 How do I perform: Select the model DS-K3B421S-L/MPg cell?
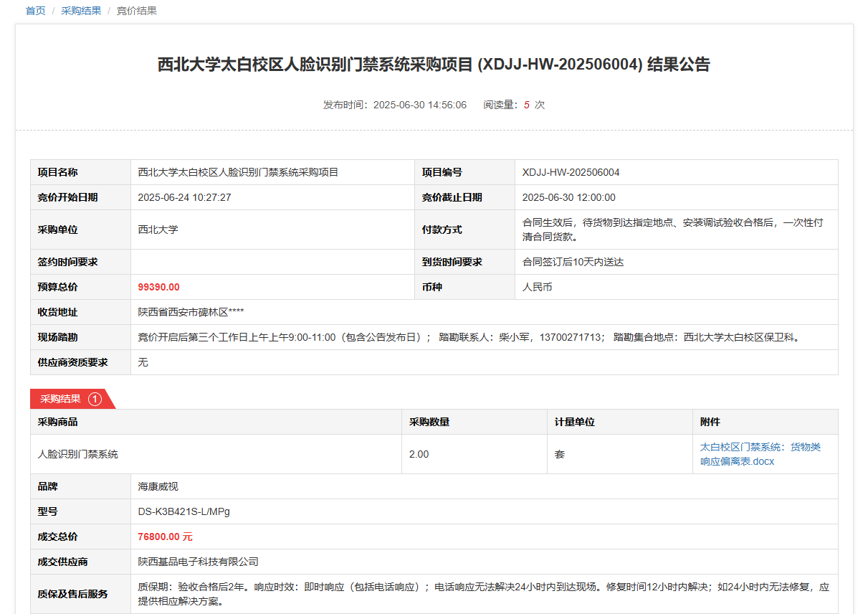(183, 511)
